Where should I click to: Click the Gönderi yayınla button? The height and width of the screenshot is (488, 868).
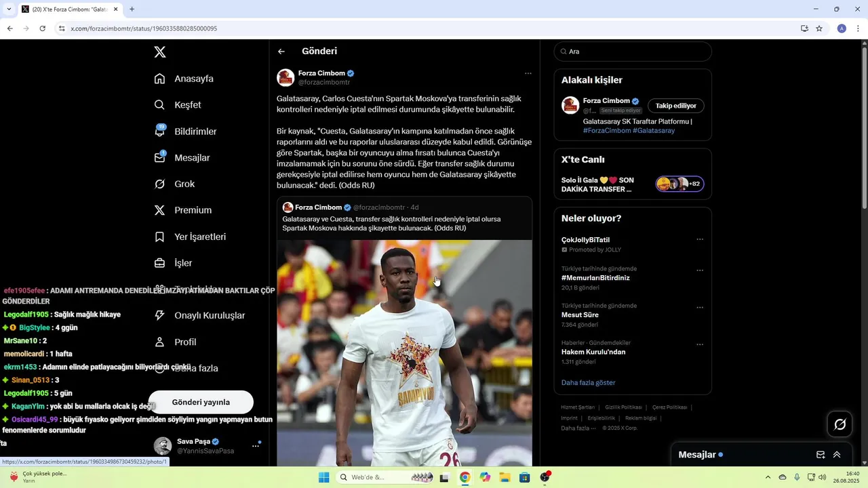tap(201, 402)
